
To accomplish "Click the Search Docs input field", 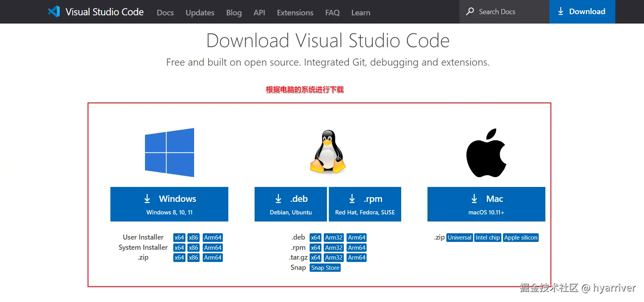I will click(x=504, y=12).
